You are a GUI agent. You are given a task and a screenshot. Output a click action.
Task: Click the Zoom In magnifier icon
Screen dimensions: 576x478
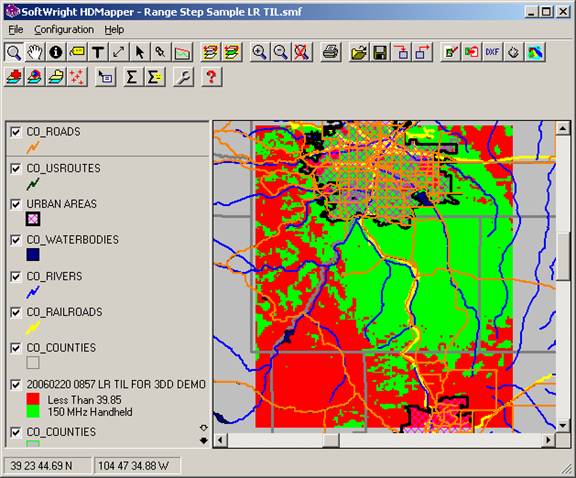pyautogui.click(x=259, y=52)
